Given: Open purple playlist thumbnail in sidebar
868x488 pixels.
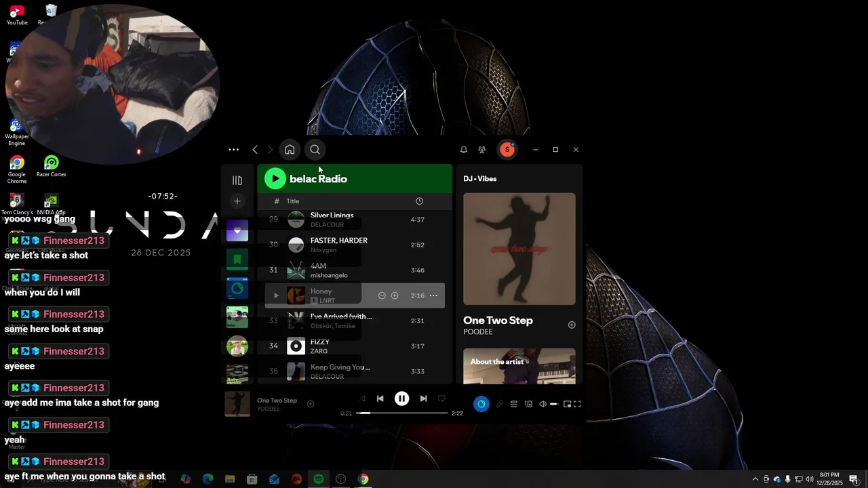Looking at the screenshot, I should pos(237,231).
